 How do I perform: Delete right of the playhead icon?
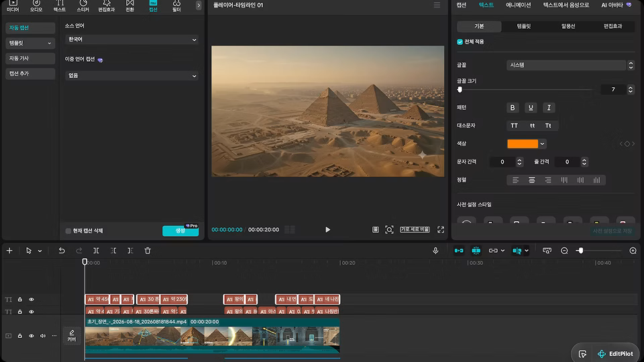pos(130,250)
